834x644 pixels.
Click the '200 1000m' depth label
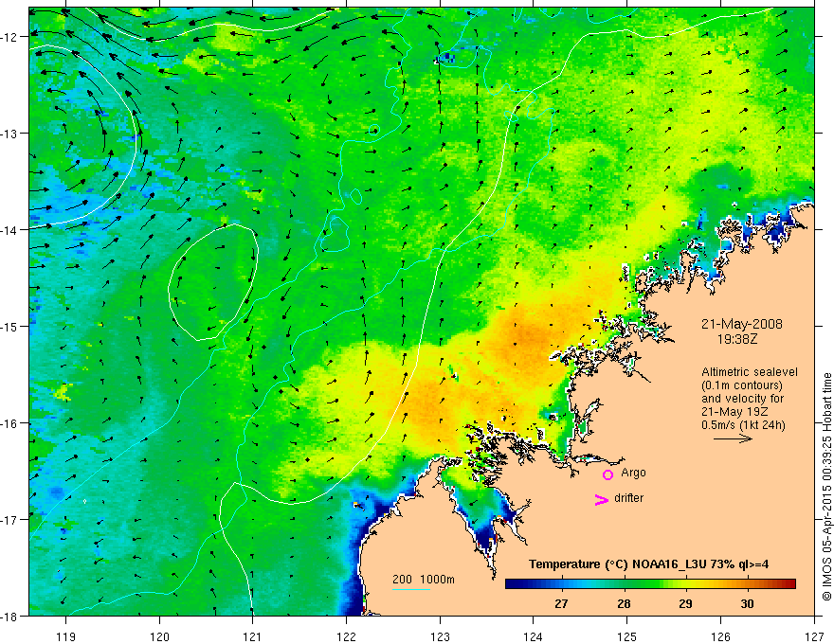click(x=424, y=580)
